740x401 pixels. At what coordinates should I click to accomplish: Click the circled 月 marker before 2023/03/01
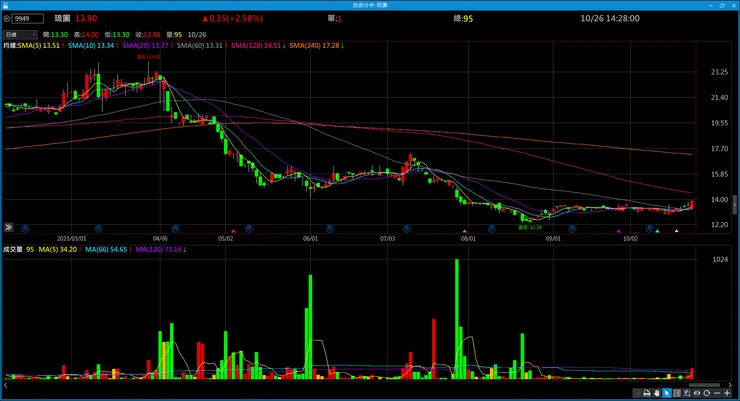25,228
